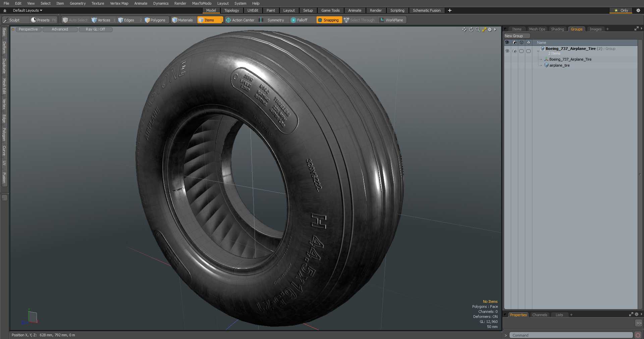Click the viewport rotate icon
Viewport: 644px width, 339px height.
[471, 29]
